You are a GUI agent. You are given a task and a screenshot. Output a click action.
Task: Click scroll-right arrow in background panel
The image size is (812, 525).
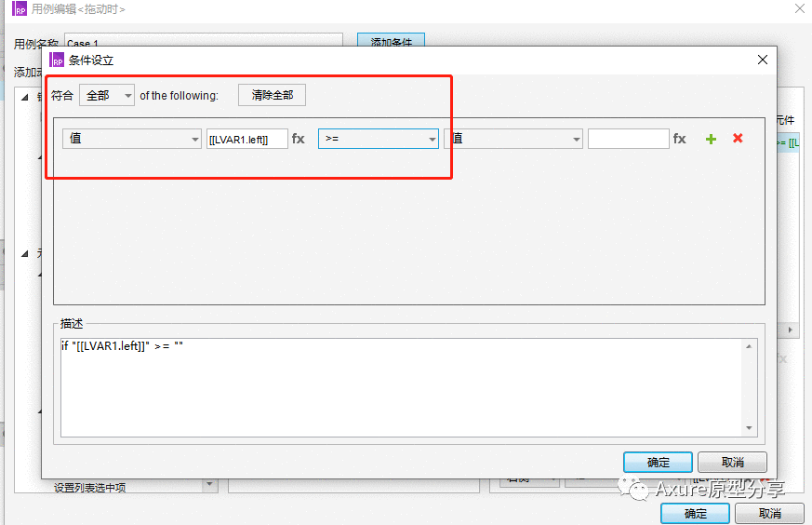tap(791, 330)
